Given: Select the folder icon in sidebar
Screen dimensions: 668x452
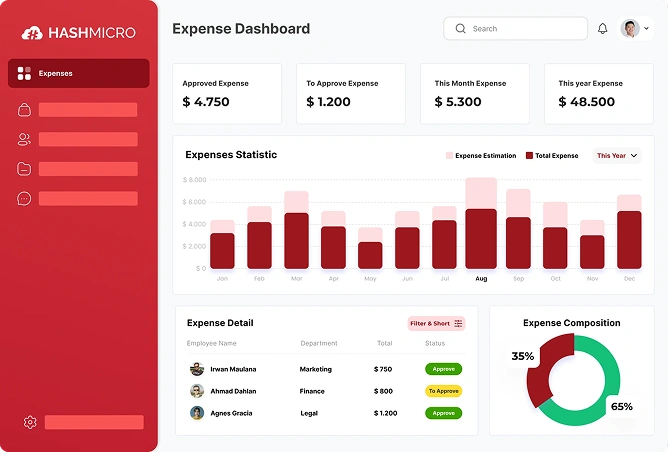Looking at the screenshot, I should tap(24, 169).
